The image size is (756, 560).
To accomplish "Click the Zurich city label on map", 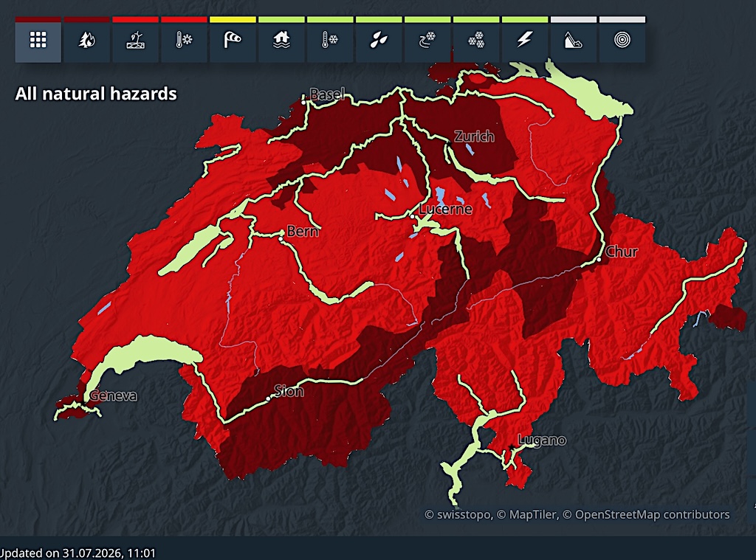I will (x=474, y=137).
